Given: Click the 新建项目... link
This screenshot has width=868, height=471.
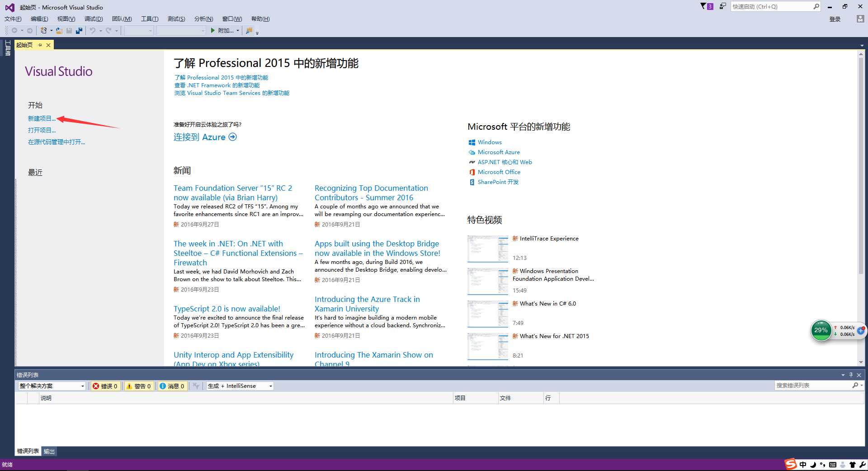Looking at the screenshot, I should click(x=42, y=118).
